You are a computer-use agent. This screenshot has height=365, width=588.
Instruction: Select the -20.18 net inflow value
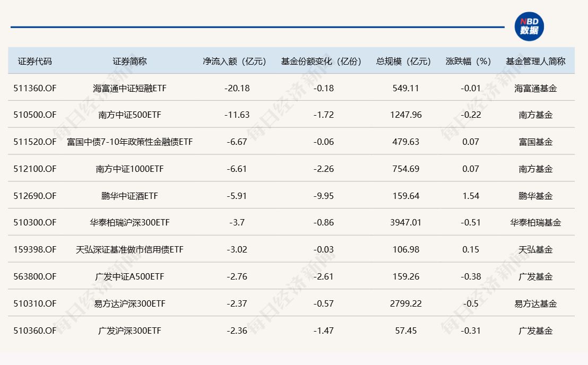pos(237,88)
